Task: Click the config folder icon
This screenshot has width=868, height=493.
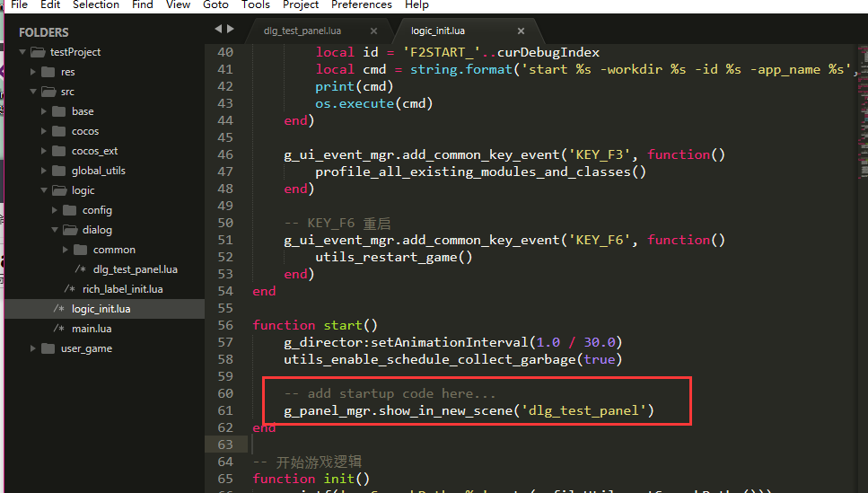Action: (x=70, y=210)
